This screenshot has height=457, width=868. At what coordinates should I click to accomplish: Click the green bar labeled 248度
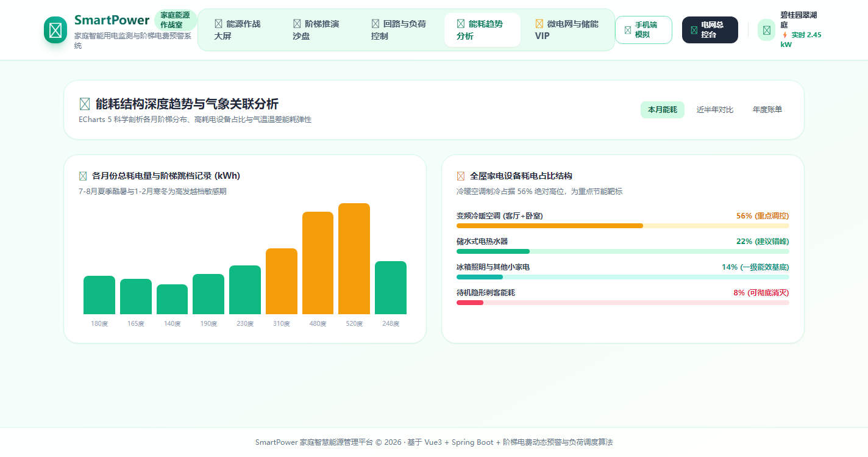click(391, 288)
